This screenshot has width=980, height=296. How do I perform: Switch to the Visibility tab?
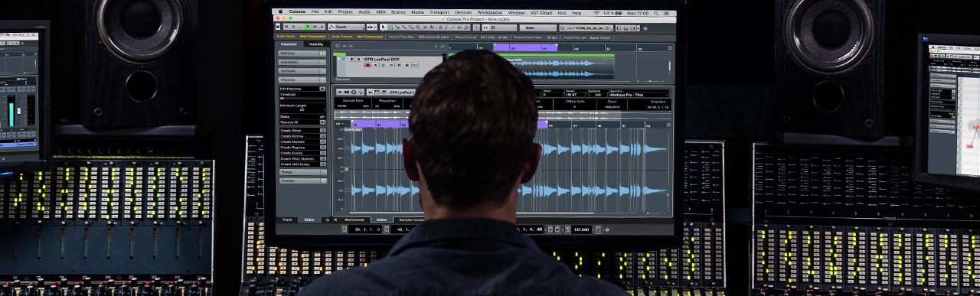tap(315, 44)
